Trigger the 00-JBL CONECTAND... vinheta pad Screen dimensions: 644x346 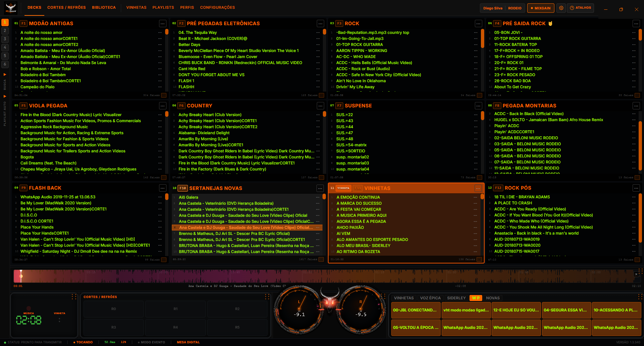click(x=415, y=310)
